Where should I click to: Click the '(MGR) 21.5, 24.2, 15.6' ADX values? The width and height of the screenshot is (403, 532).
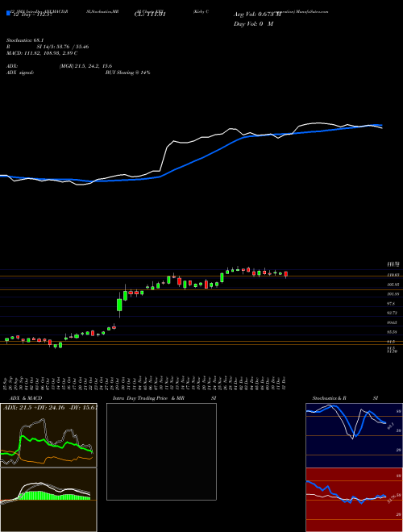85,66
